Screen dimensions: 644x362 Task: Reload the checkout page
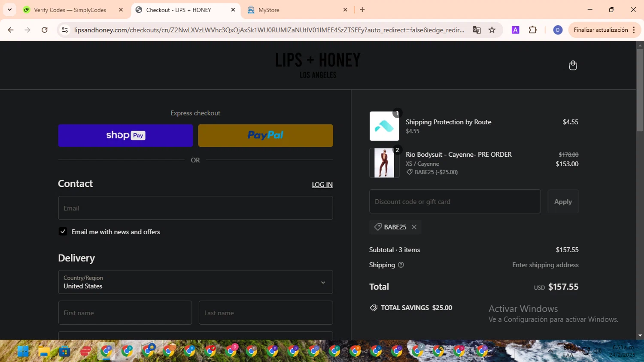[x=44, y=30]
